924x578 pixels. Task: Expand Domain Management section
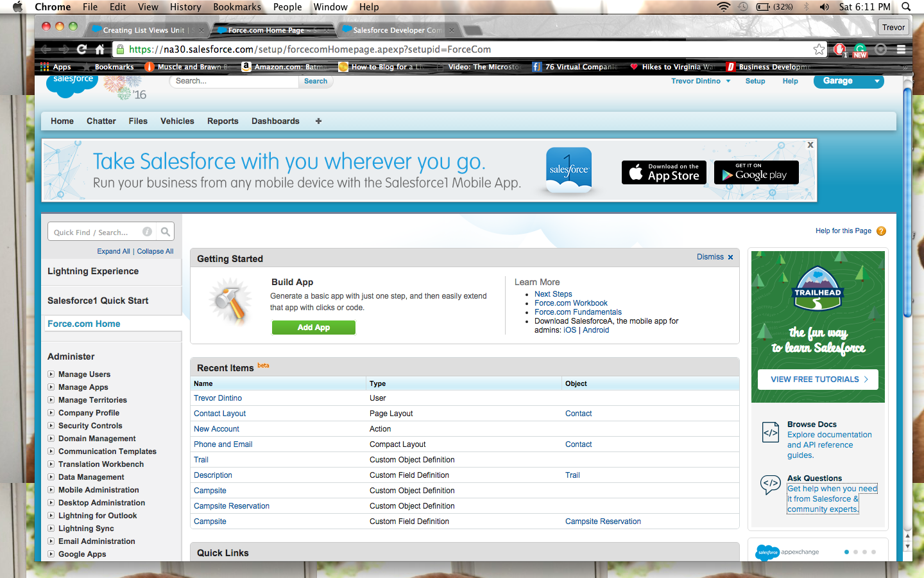[x=51, y=439]
